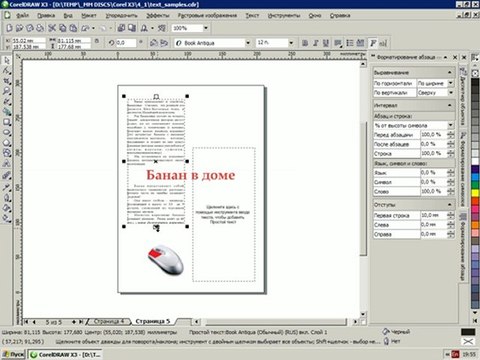The image size is (480, 360).
Task: Collapse the Выравнивание section
Action: (x=449, y=72)
